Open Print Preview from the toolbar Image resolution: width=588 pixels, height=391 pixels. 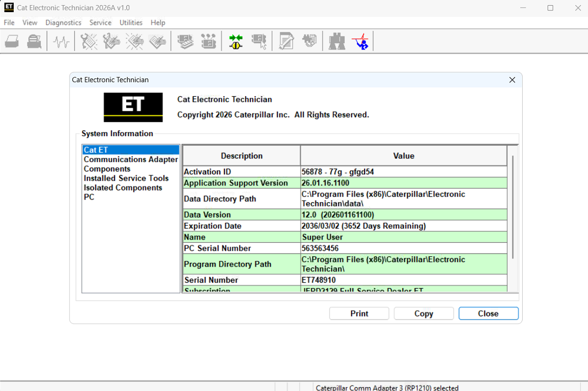[x=34, y=41]
